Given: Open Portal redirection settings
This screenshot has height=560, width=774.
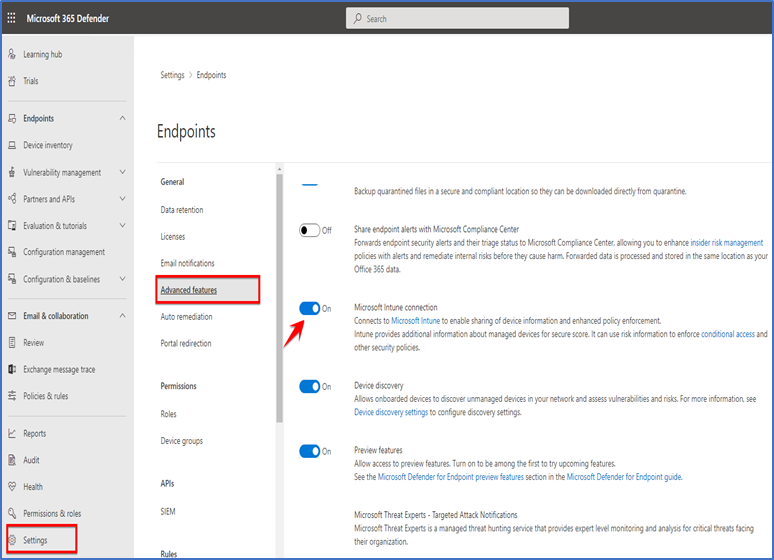Looking at the screenshot, I should click(x=186, y=343).
